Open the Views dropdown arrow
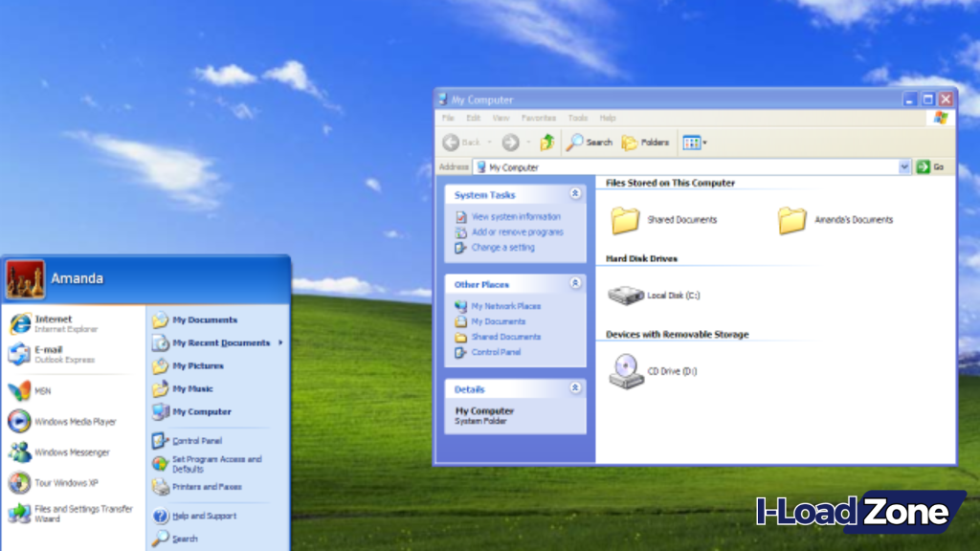 pyautogui.click(x=704, y=142)
